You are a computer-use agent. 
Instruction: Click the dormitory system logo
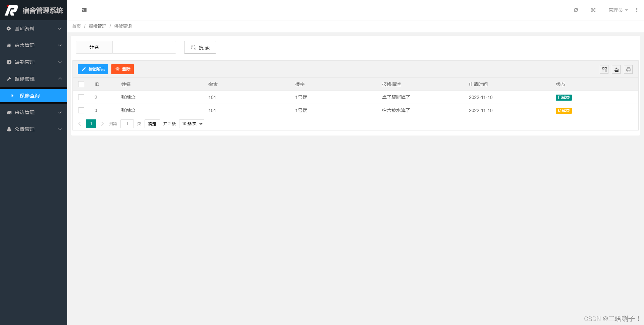(x=34, y=10)
